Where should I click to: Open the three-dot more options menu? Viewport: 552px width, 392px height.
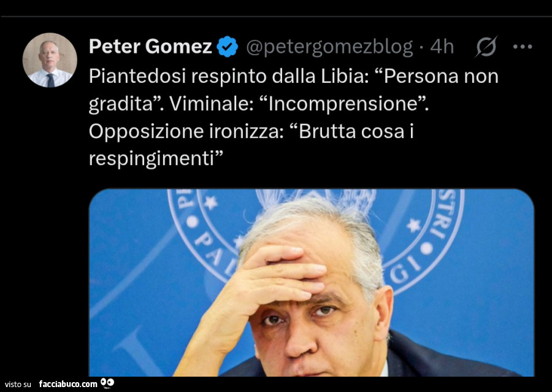point(523,47)
